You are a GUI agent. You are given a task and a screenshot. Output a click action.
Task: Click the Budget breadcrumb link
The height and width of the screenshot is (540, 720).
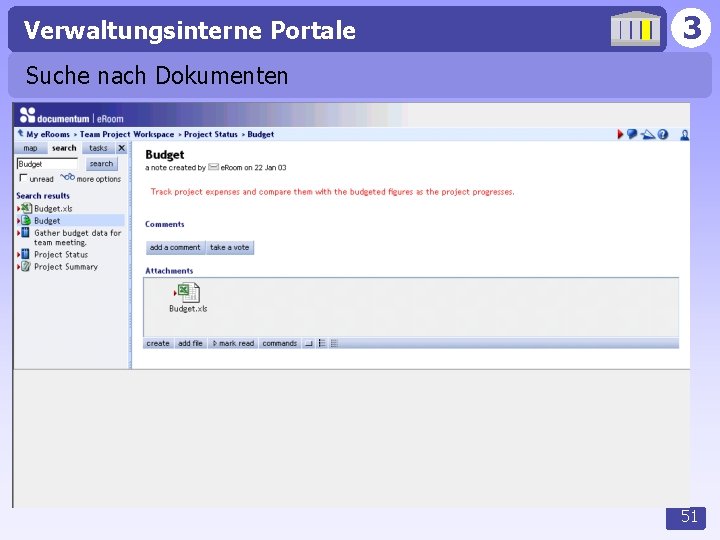pyautogui.click(x=260, y=134)
